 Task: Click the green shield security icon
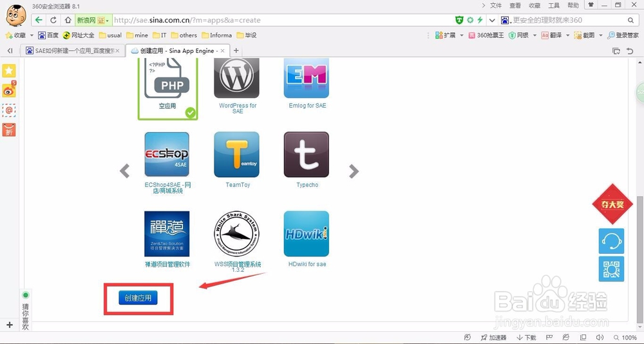point(460,20)
